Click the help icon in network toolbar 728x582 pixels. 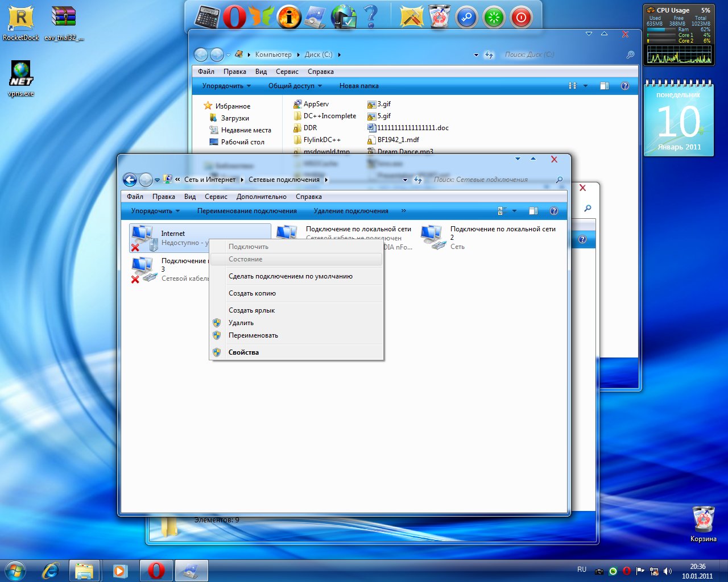[x=553, y=211]
